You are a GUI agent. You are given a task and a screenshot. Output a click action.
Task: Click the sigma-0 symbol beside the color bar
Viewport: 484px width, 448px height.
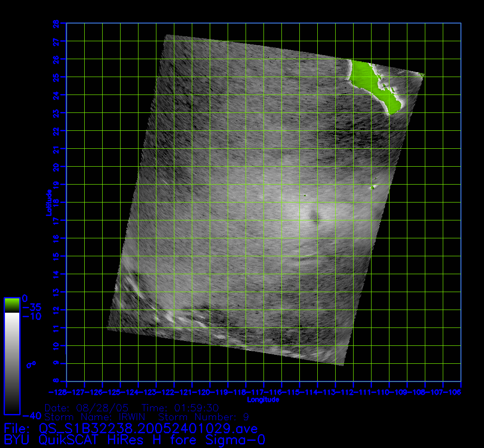tap(31, 365)
